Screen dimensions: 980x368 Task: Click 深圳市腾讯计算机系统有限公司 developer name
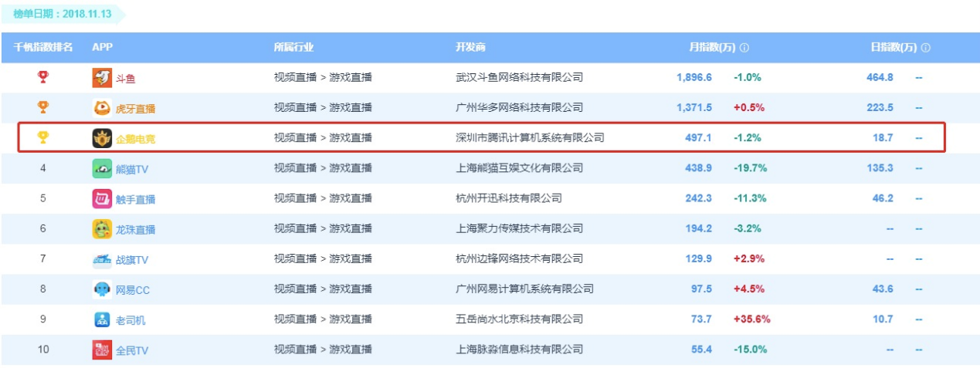click(x=530, y=138)
